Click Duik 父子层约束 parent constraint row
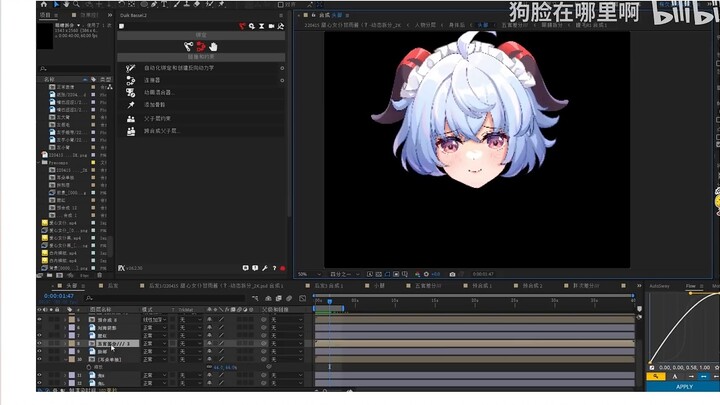Image resolution: width=720 pixels, height=405 pixels. [x=201, y=118]
